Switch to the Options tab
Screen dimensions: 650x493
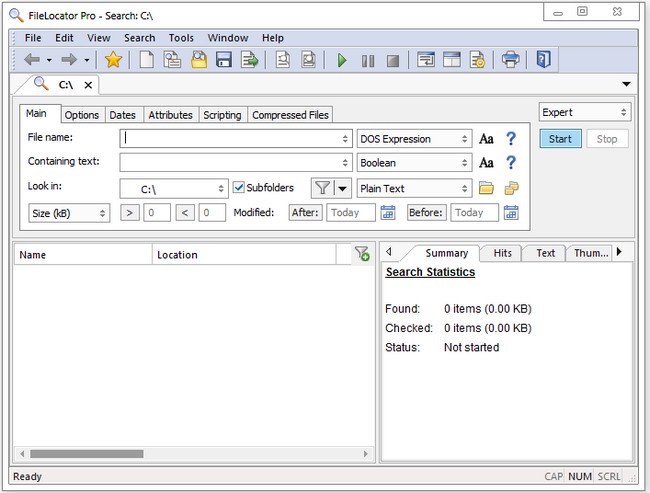82,115
